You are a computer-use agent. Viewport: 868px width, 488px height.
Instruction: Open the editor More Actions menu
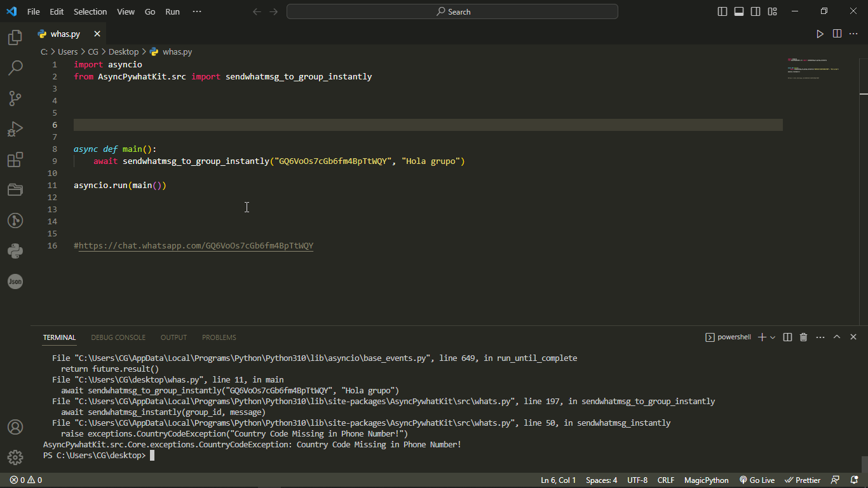coord(853,34)
